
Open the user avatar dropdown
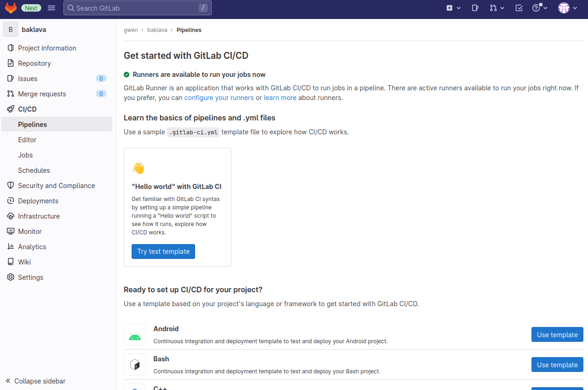(x=568, y=8)
